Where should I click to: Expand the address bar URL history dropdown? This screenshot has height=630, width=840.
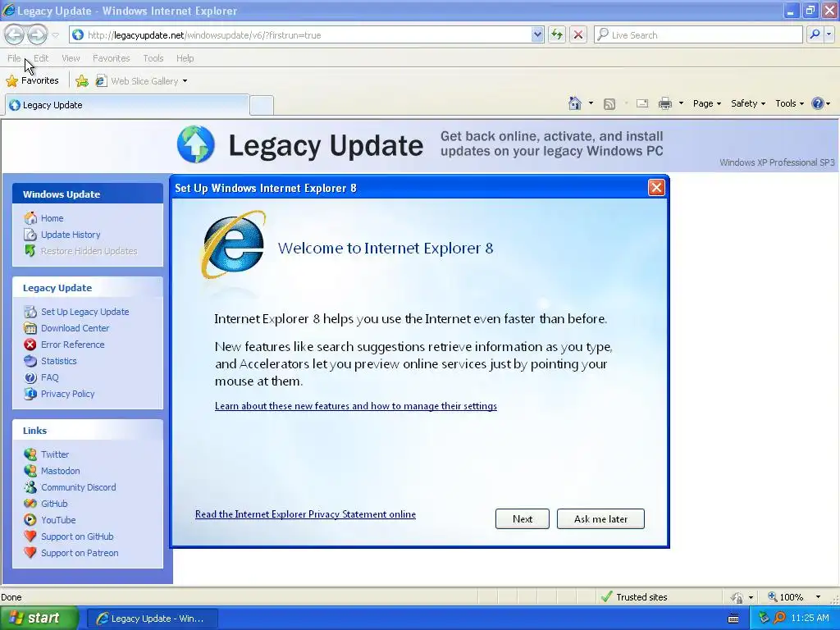537,34
